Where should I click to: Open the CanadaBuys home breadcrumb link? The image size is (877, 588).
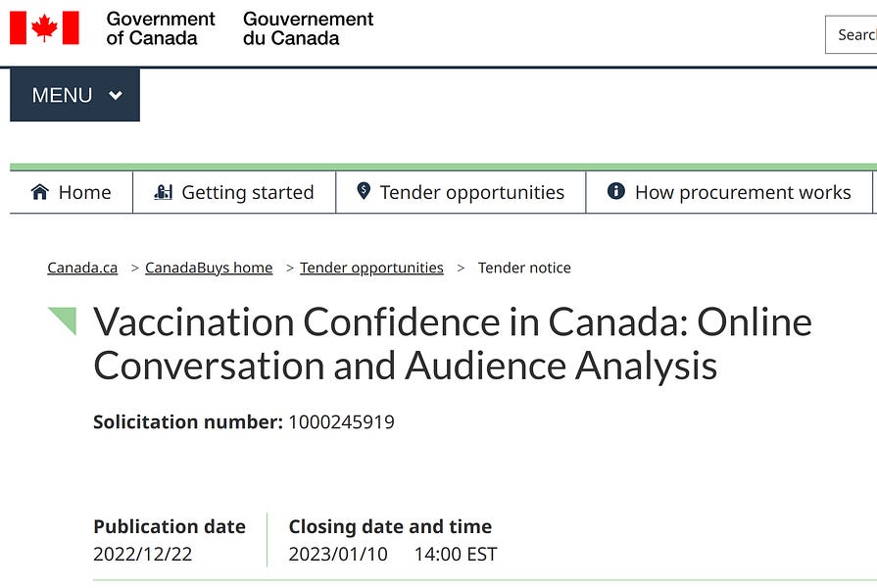(x=208, y=268)
